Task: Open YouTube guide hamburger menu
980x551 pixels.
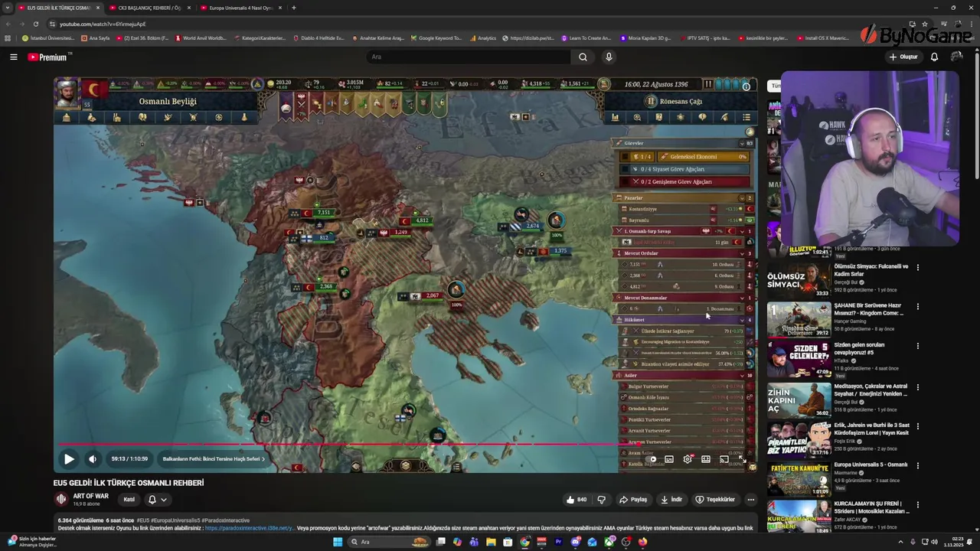Action: 13,57
